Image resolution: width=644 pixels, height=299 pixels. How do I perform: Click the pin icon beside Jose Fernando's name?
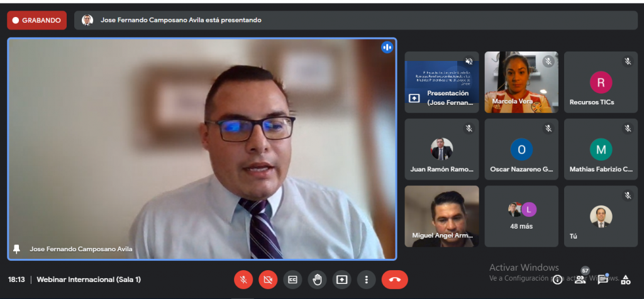coord(17,249)
